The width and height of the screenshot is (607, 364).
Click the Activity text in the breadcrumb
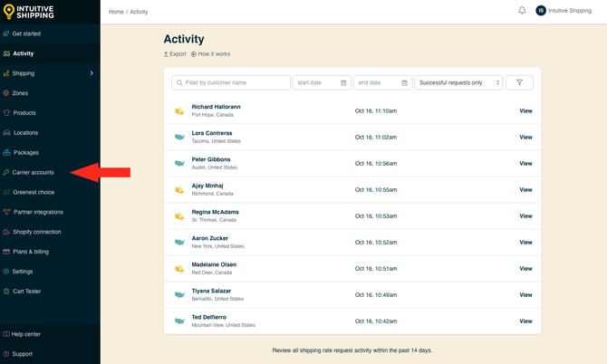[x=139, y=12]
